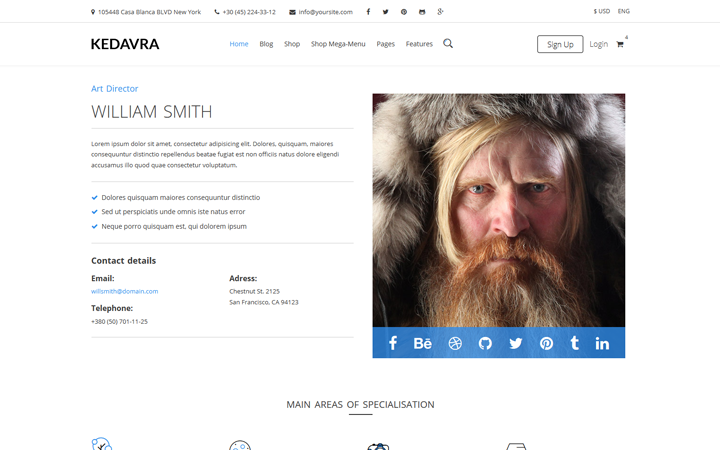Click the WILLIAM SMITH heading
Viewport: 720px width, 450px height.
[152, 112]
